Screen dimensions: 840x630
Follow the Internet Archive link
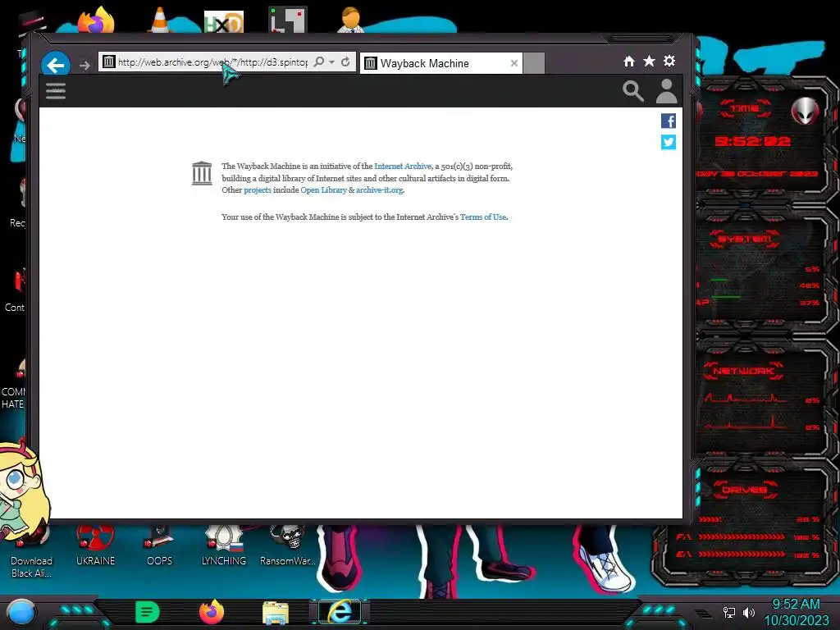tap(402, 166)
